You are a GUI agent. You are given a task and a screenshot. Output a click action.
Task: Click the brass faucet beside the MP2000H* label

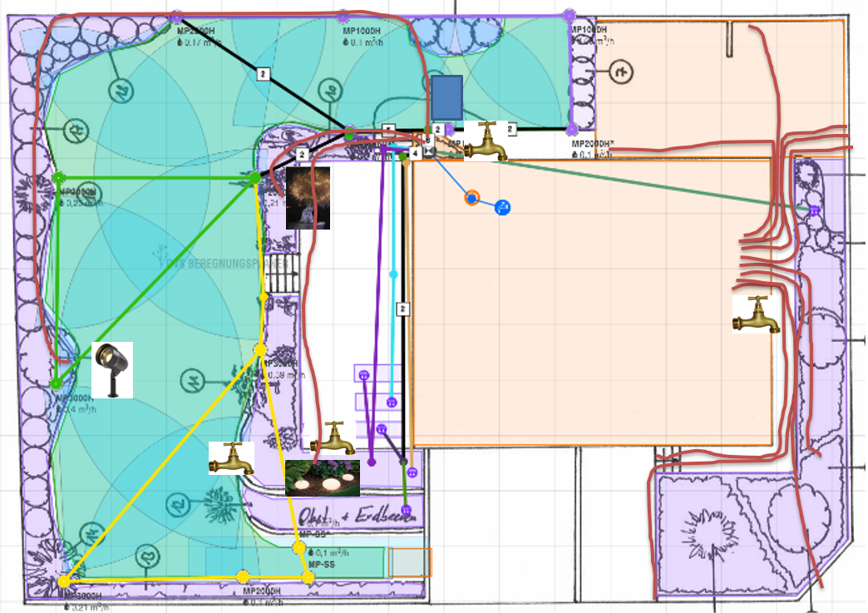point(486,141)
